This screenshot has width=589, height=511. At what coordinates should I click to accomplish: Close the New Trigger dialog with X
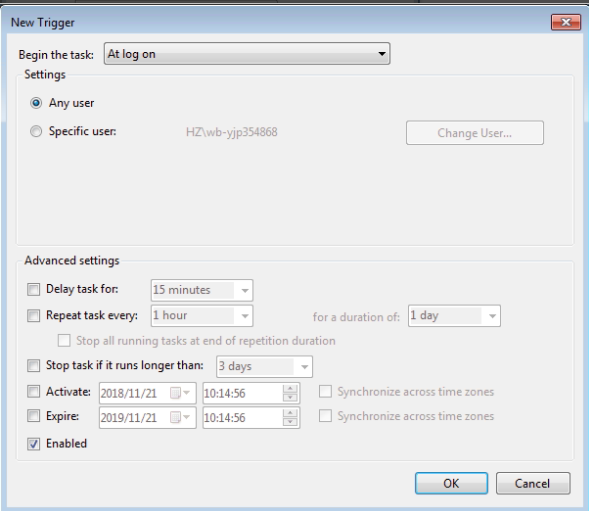coord(566,22)
